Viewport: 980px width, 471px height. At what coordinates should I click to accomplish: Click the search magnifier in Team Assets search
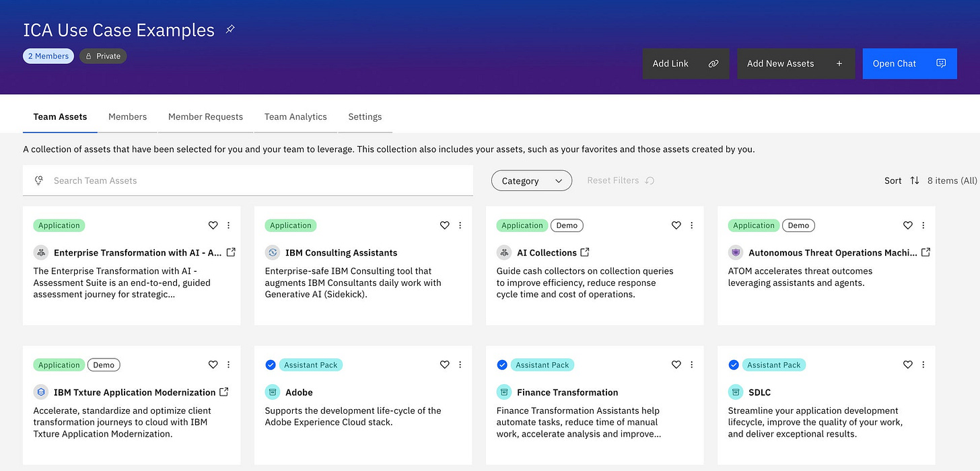pyautogui.click(x=38, y=180)
